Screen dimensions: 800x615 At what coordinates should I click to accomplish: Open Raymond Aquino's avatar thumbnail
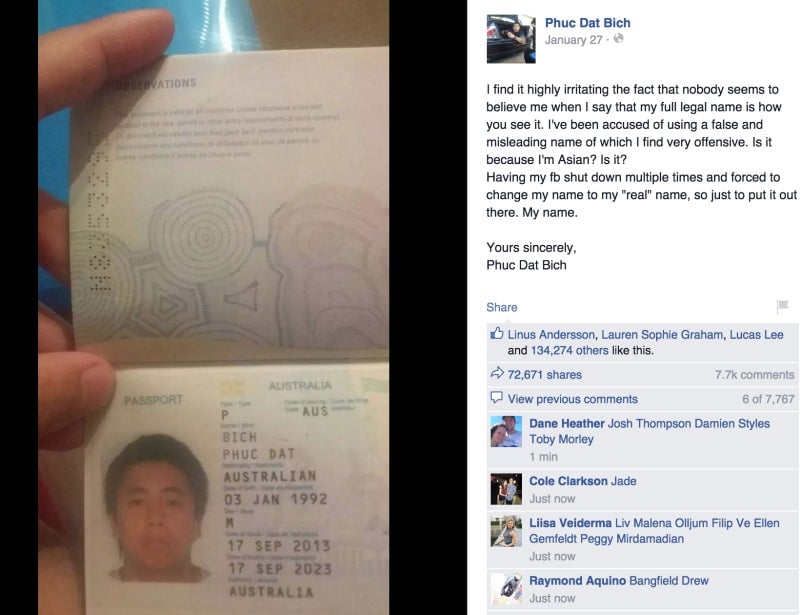click(x=506, y=588)
